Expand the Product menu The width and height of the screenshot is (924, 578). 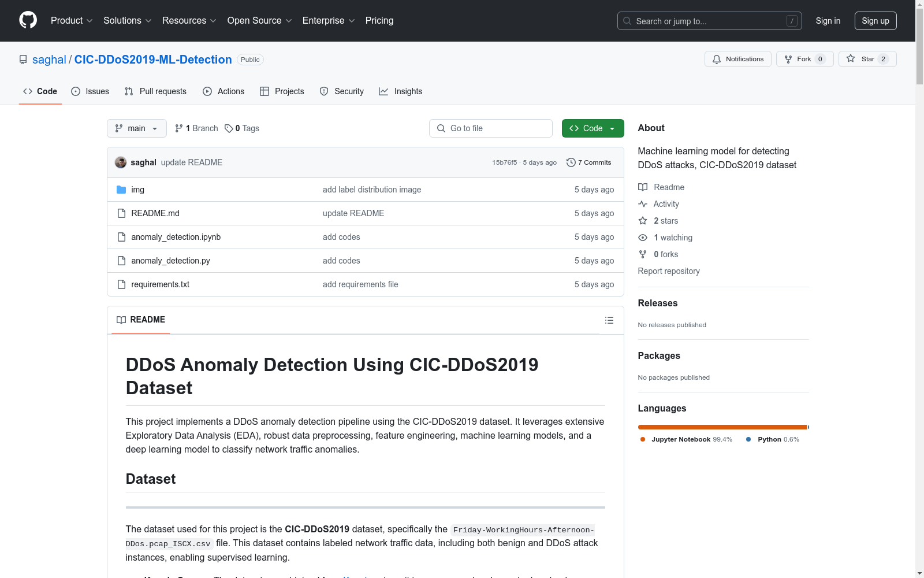coord(72,20)
